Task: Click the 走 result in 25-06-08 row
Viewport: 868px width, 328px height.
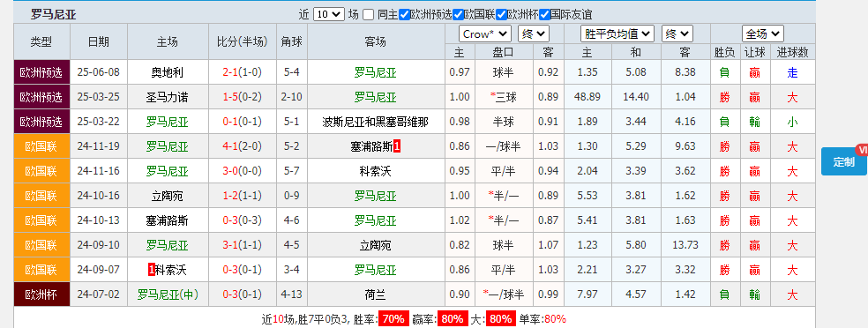Action: [x=793, y=72]
